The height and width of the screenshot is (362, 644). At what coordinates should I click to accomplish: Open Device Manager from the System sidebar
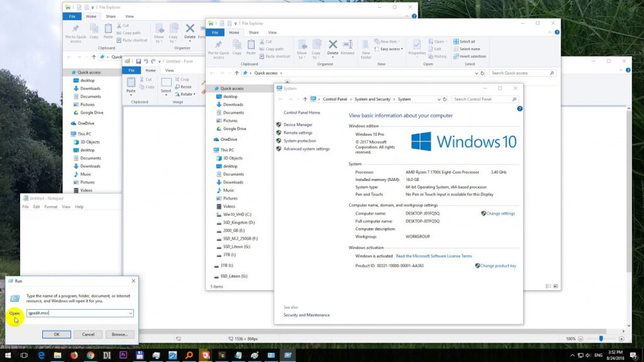click(297, 124)
